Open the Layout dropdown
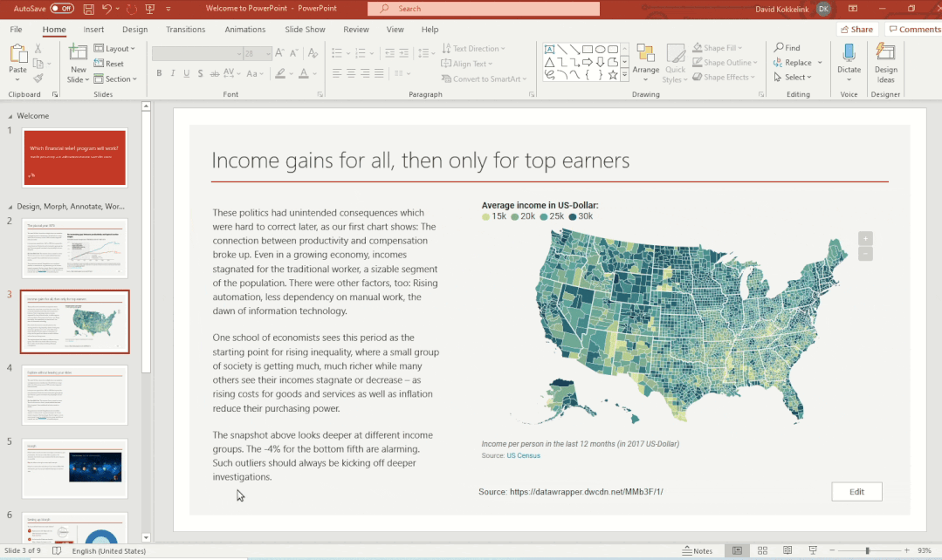 (114, 49)
